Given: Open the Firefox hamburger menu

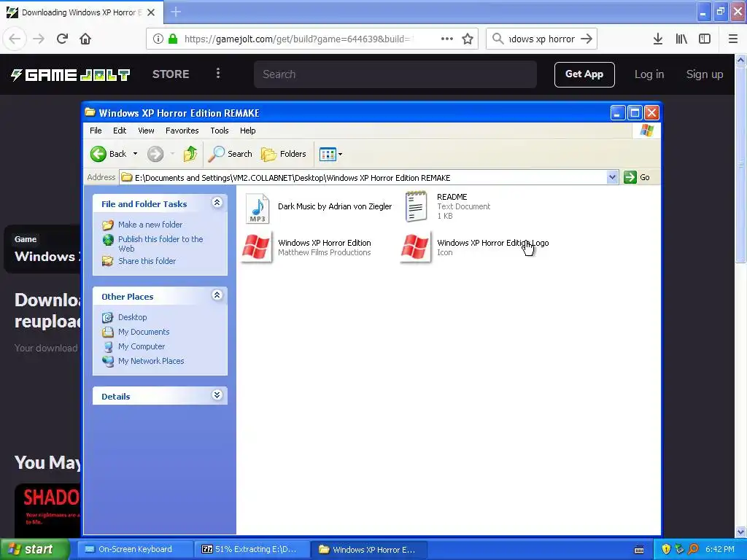Looking at the screenshot, I should coord(733,39).
